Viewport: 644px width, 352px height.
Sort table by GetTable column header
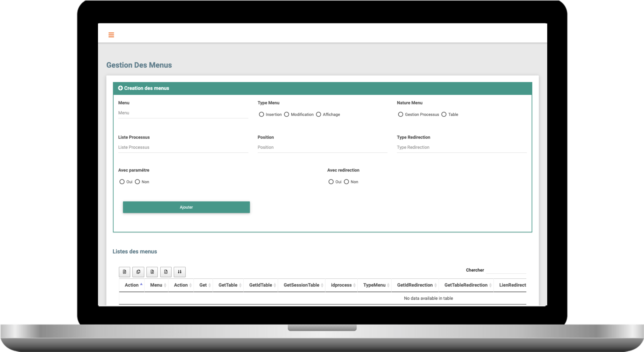[228, 285]
